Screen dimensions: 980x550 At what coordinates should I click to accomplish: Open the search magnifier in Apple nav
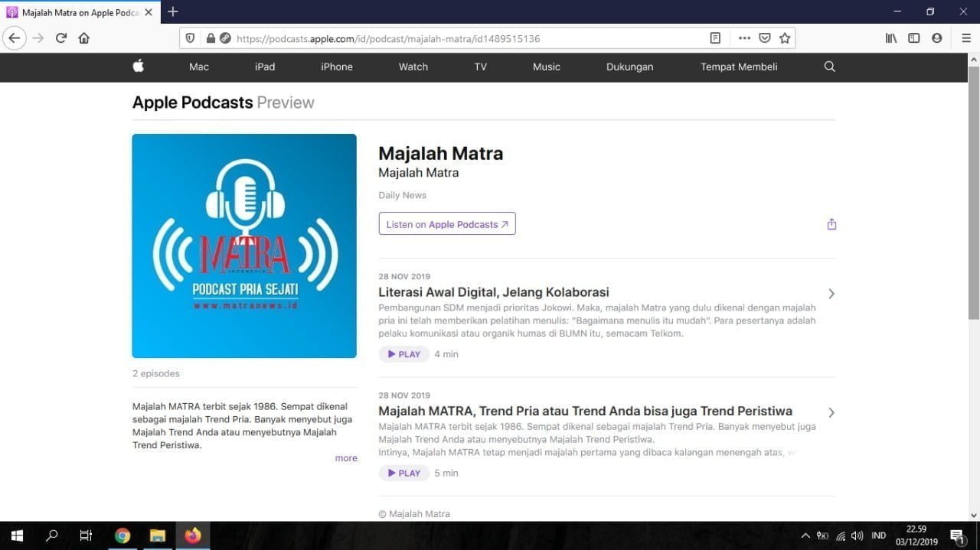829,67
